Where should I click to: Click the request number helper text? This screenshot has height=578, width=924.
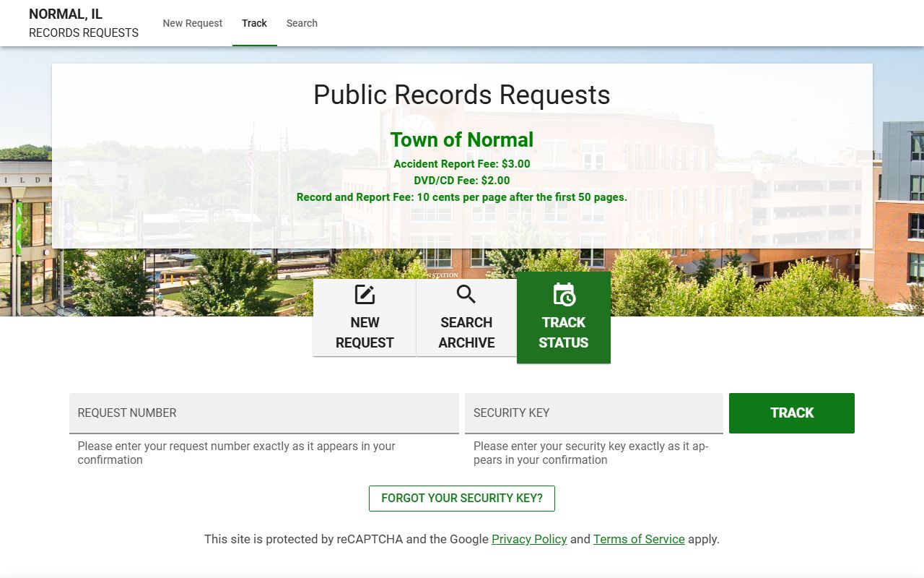[x=237, y=453]
